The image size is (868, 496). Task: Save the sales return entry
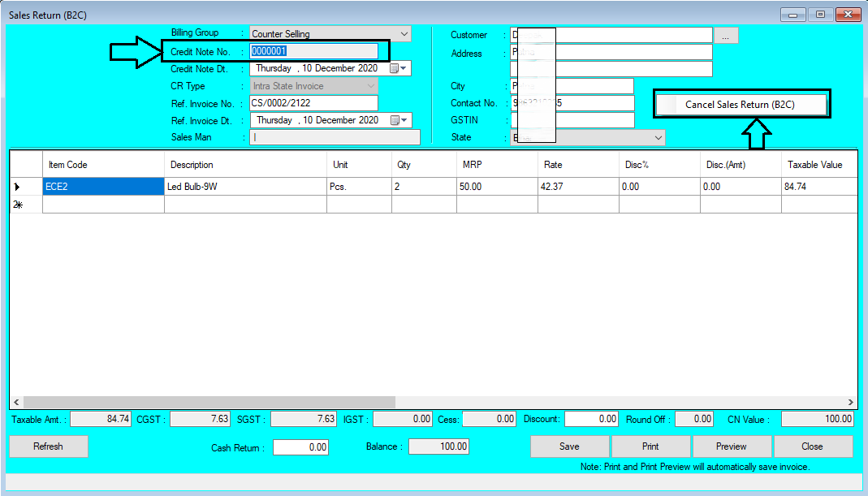(x=569, y=446)
